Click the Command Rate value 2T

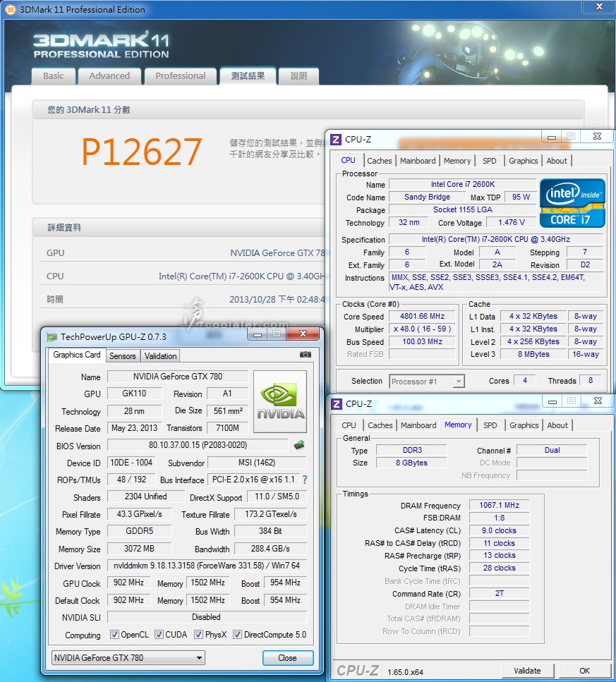(499, 593)
